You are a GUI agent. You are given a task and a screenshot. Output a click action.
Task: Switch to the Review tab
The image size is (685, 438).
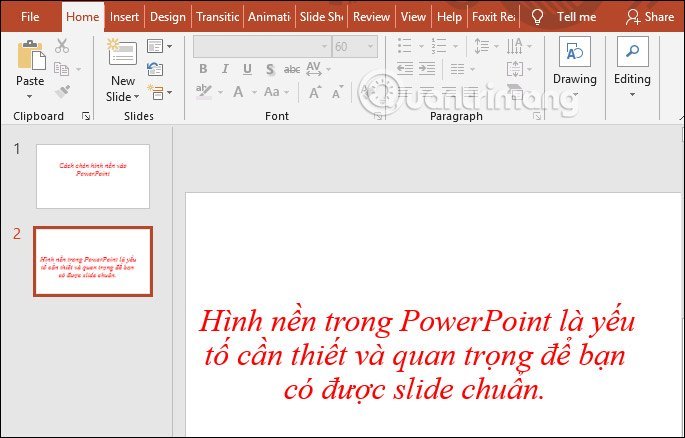pyautogui.click(x=371, y=17)
